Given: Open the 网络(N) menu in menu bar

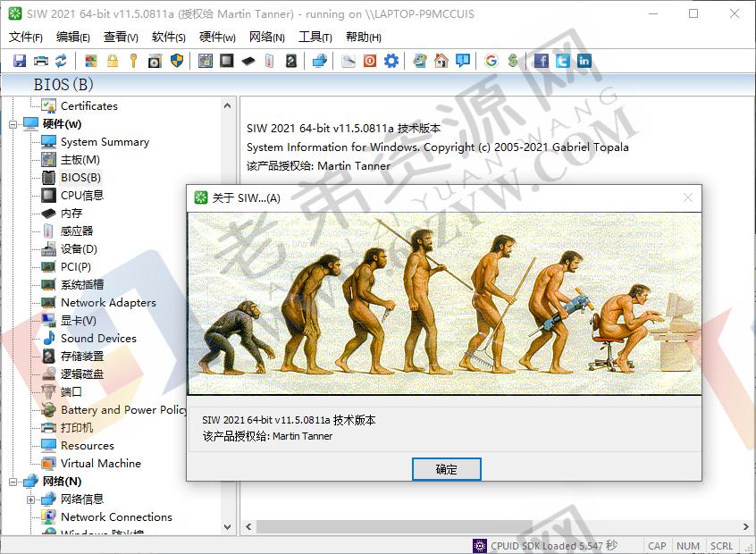Looking at the screenshot, I should click(266, 38).
